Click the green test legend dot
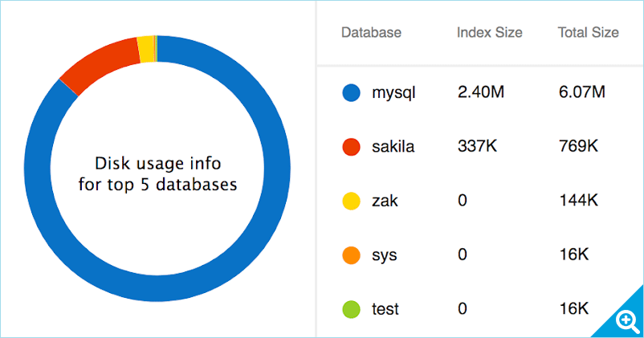Image resolution: width=644 pixels, height=338 pixels. click(x=350, y=309)
